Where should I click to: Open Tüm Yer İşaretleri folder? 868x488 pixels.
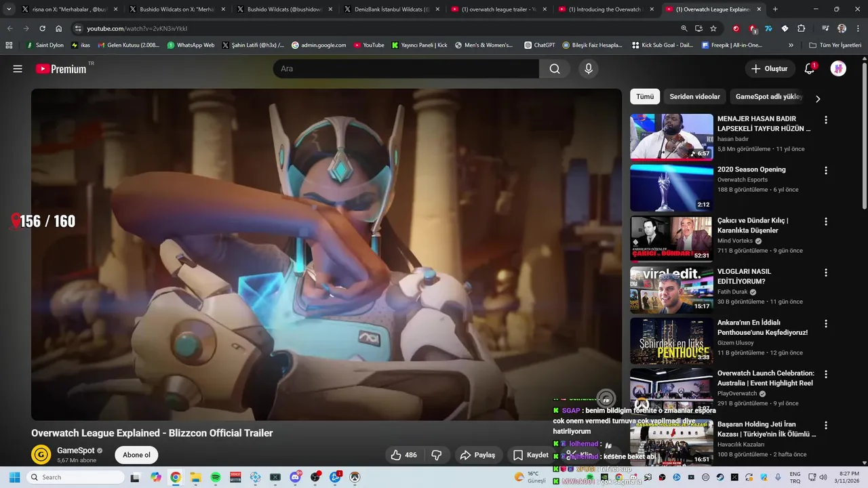tap(835, 45)
